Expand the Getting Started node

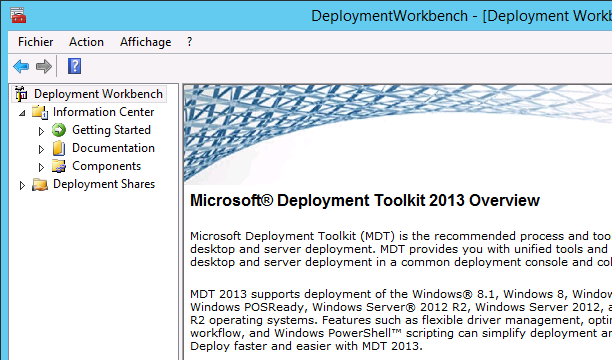(x=41, y=131)
